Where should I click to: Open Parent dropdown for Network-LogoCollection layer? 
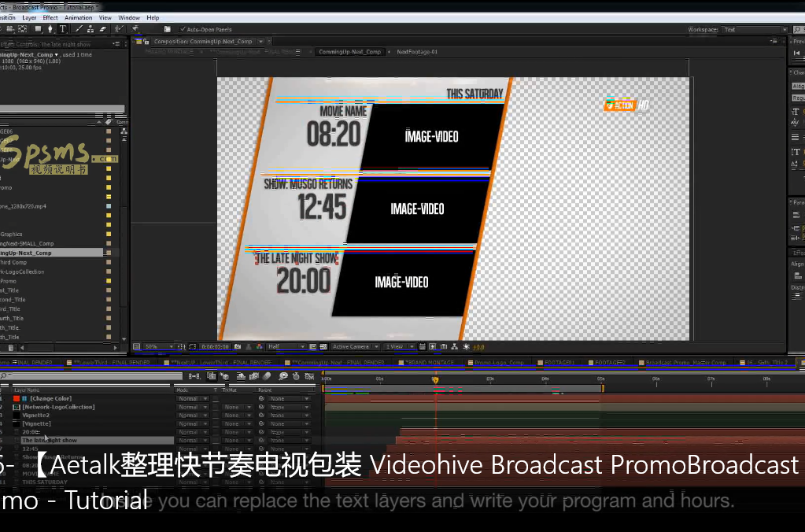point(290,407)
